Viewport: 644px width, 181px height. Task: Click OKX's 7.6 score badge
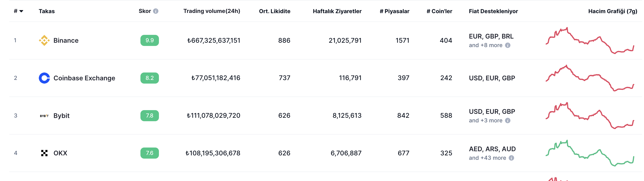click(149, 153)
